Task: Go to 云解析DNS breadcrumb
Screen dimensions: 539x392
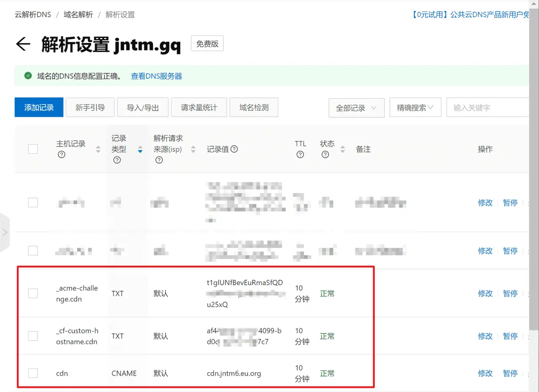Action: (33, 15)
